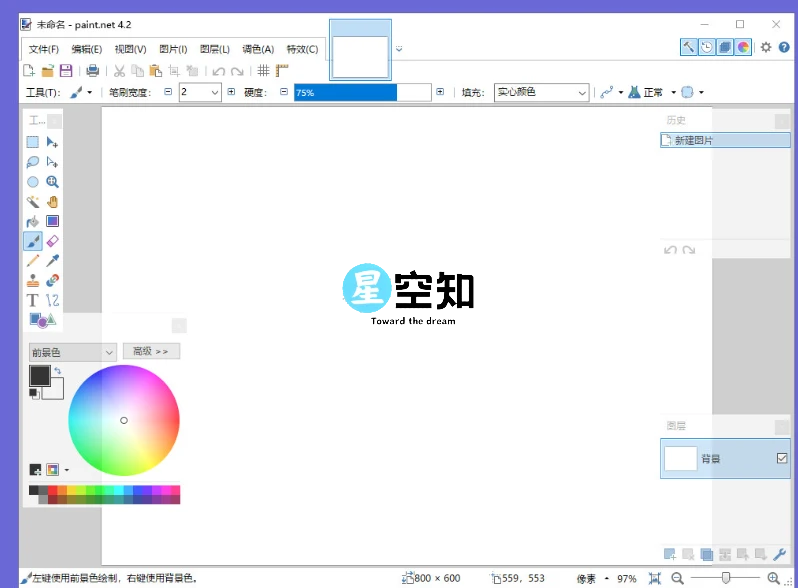Image resolution: width=798 pixels, height=588 pixels.
Task: Click the status bar zoom slider
Action: click(x=725, y=578)
